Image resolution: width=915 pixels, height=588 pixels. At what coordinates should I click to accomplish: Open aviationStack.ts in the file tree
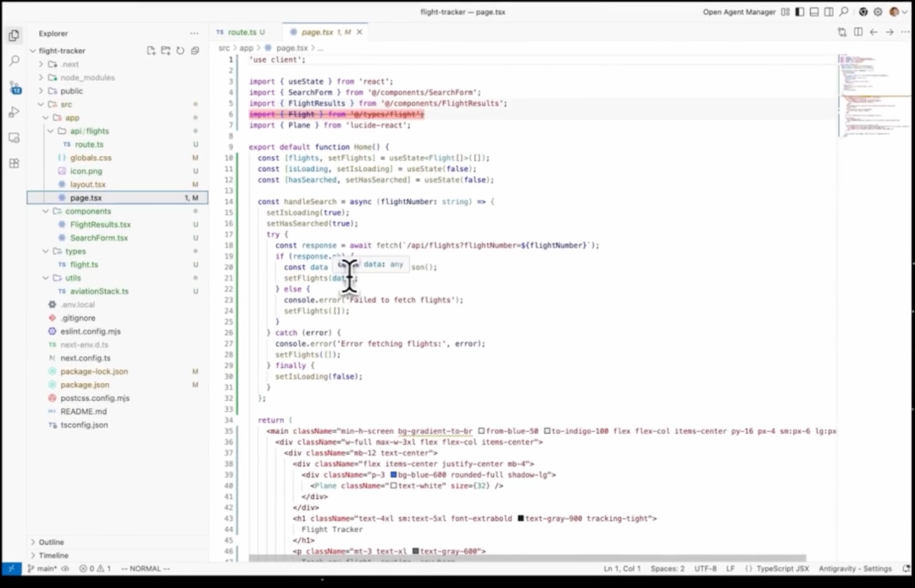[99, 291]
